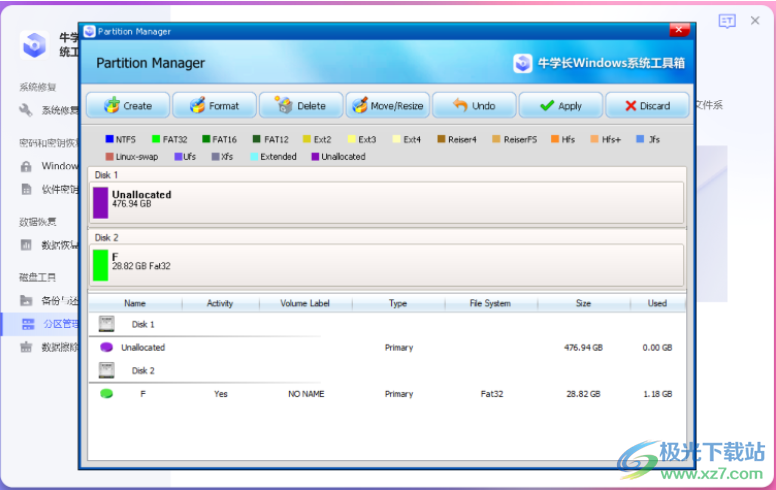The width and height of the screenshot is (776, 490).
Task: Click the Ext2 legend swatch
Action: pyautogui.click(x=306, y=139)
